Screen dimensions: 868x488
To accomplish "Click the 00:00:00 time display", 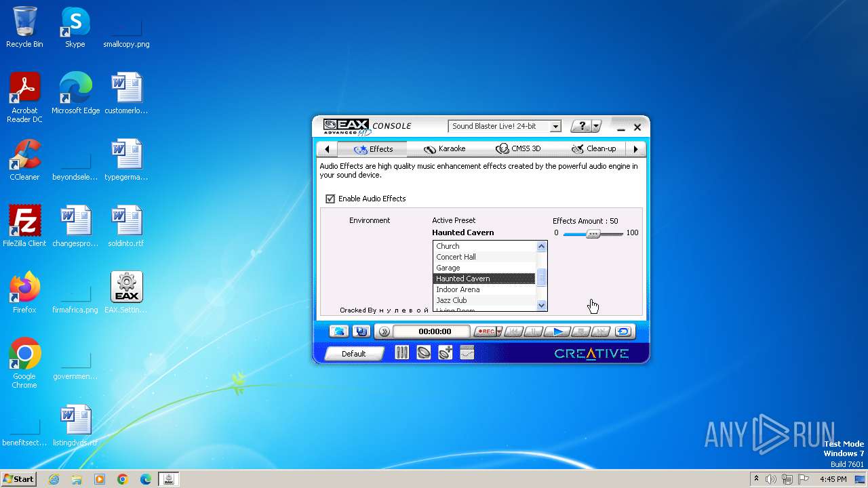I will pyautogui.click(x=431, y=331).
